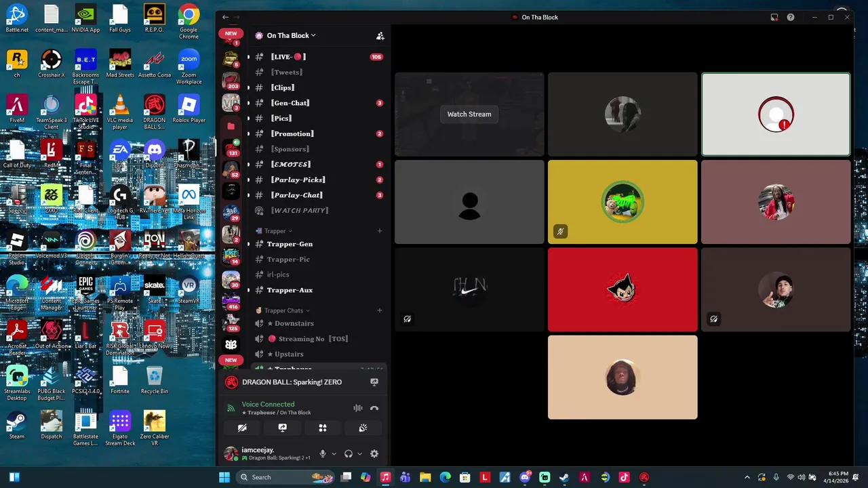Click the invite people icon by server name

click(x=380, y=36)
